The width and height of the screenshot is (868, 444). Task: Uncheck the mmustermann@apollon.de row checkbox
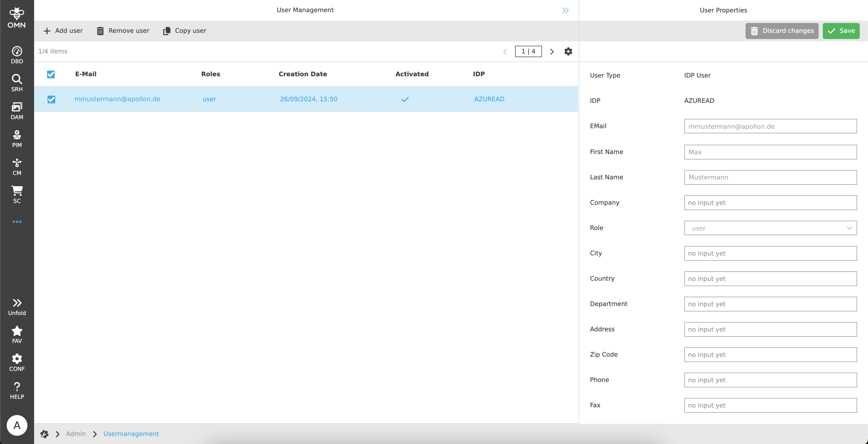point(51,99)
